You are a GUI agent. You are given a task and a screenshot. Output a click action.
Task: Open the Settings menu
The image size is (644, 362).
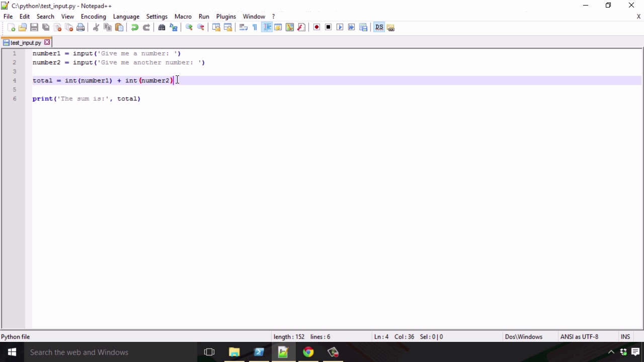(157, 17)
